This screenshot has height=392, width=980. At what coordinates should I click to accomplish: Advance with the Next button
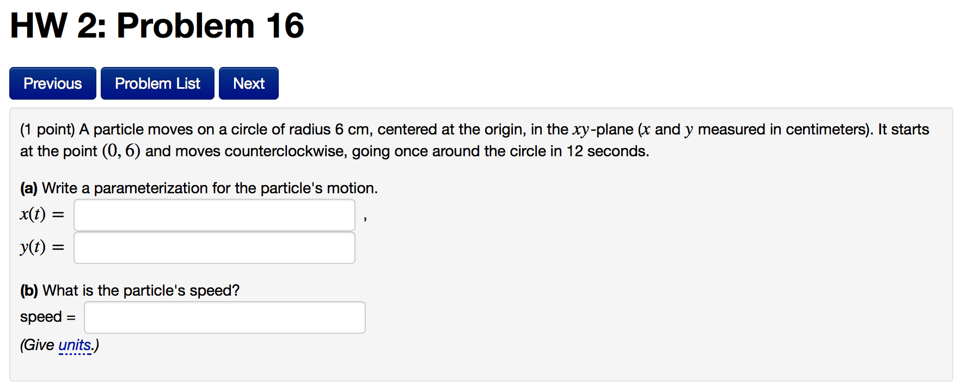click(248, 83)
